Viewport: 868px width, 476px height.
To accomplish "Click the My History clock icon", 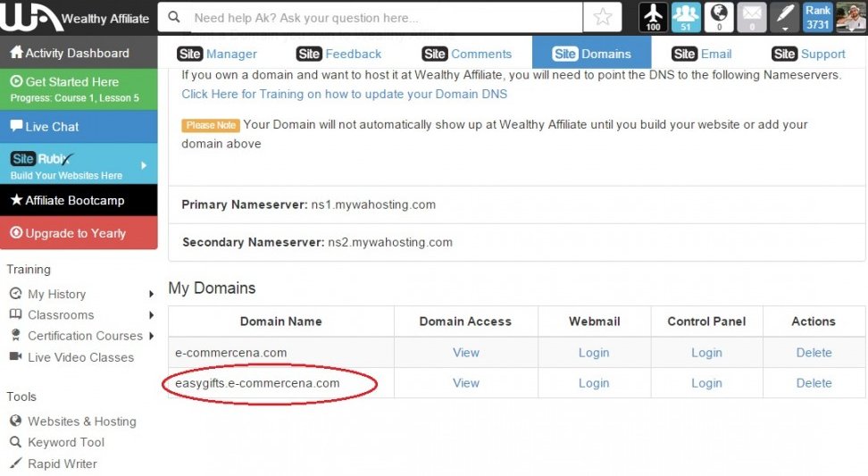I will point(15,293).
